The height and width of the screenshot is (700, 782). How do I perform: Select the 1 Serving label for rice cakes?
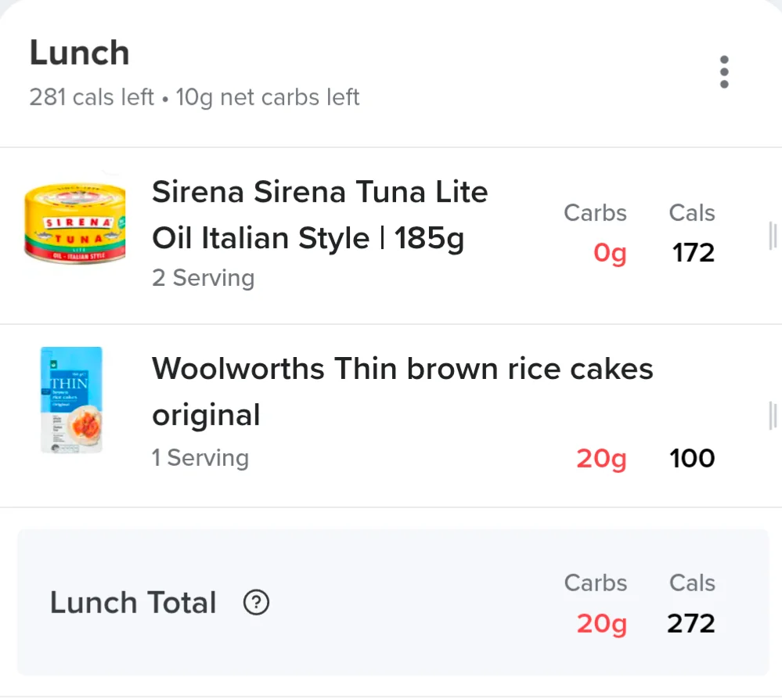200,458
